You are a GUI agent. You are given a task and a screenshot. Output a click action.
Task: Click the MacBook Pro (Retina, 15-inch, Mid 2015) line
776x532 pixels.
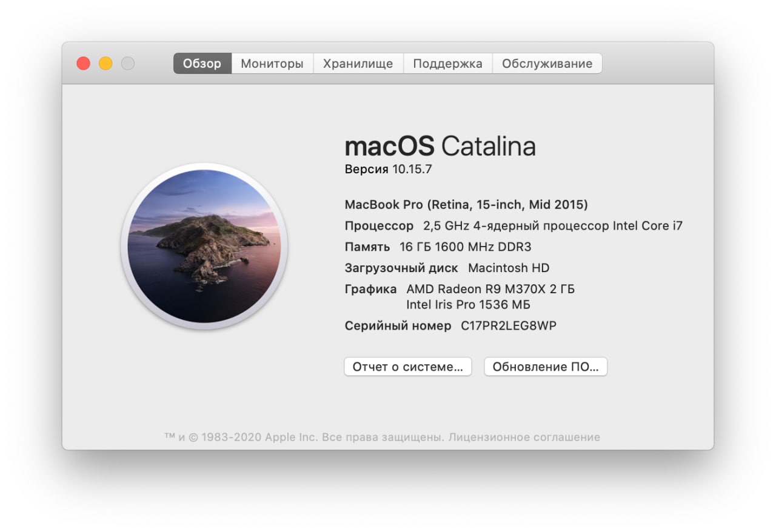[x=466, y=205]
